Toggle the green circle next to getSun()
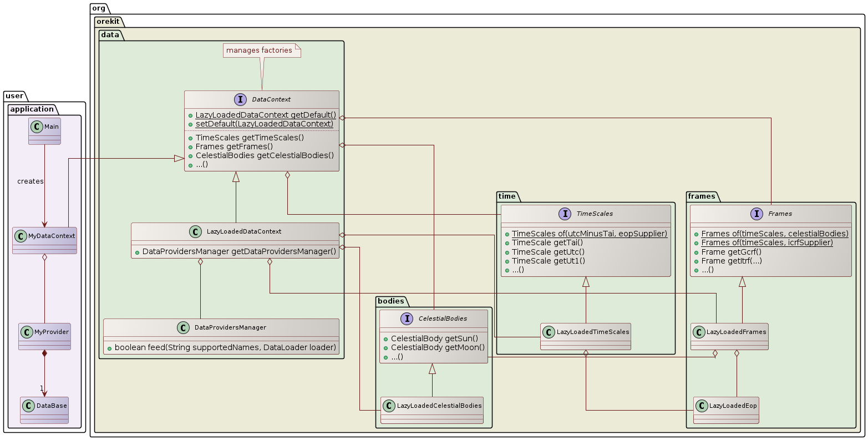Image resolution: width=868 pixels, height=440 pixels. pos(386,339)
